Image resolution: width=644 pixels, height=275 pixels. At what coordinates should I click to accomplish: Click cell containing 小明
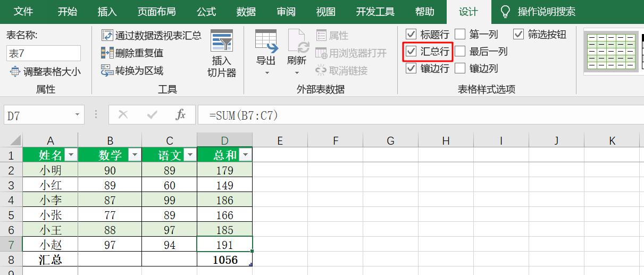point(51,170)
